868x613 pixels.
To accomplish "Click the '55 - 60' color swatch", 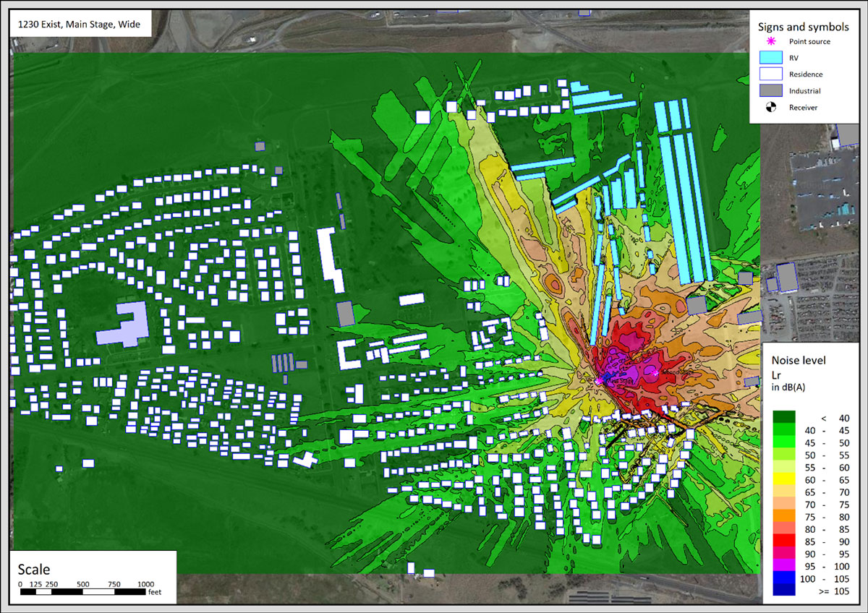I will (x=783, y=466).
